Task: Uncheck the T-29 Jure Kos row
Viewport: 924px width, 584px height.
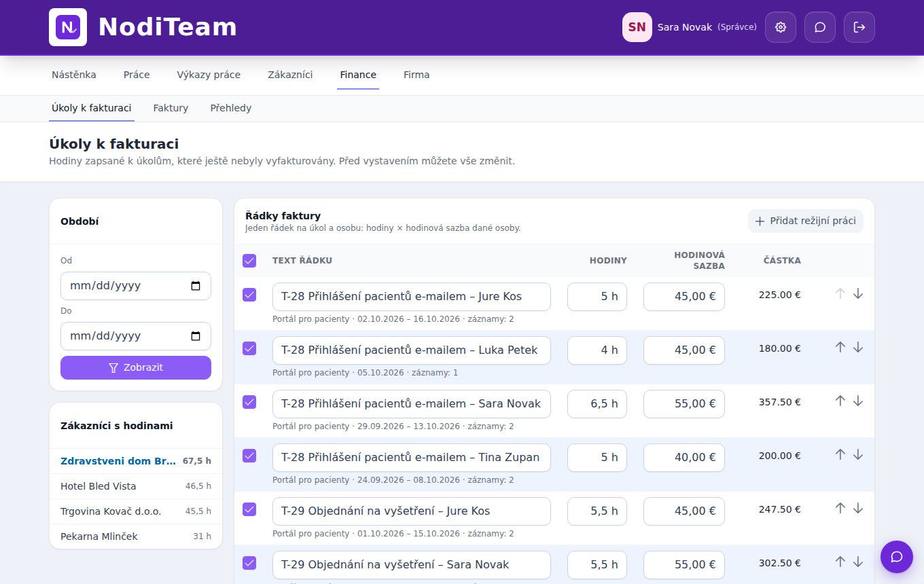Action: (249, 509)
